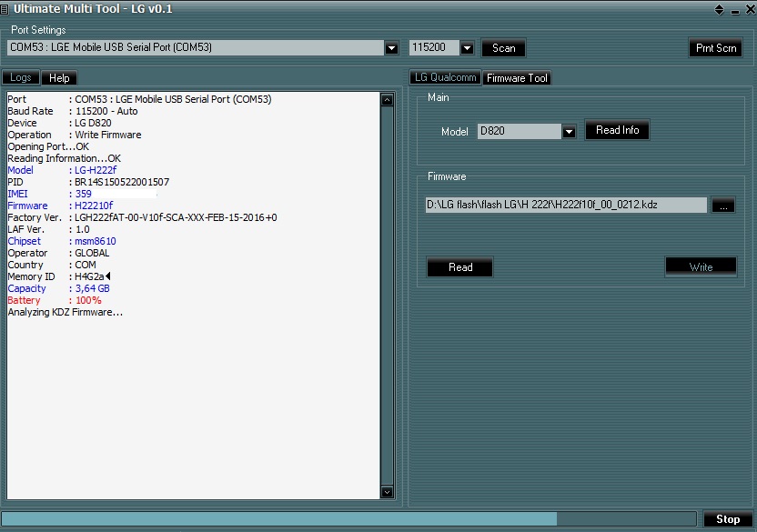
Task: Click the 'BR14S150522001507' PID value
Action: click(x=122, y=182)
